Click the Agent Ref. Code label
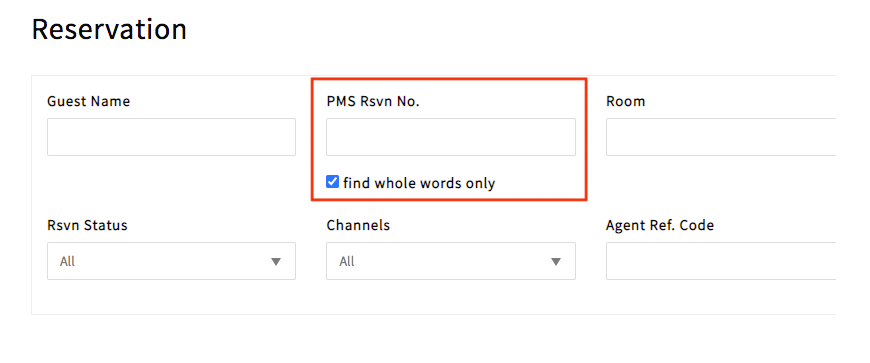 660,225
